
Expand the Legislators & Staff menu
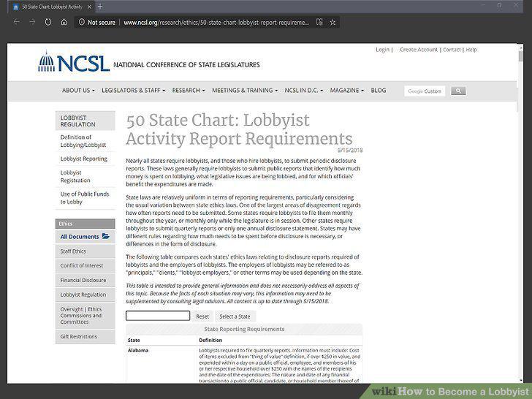133,91
